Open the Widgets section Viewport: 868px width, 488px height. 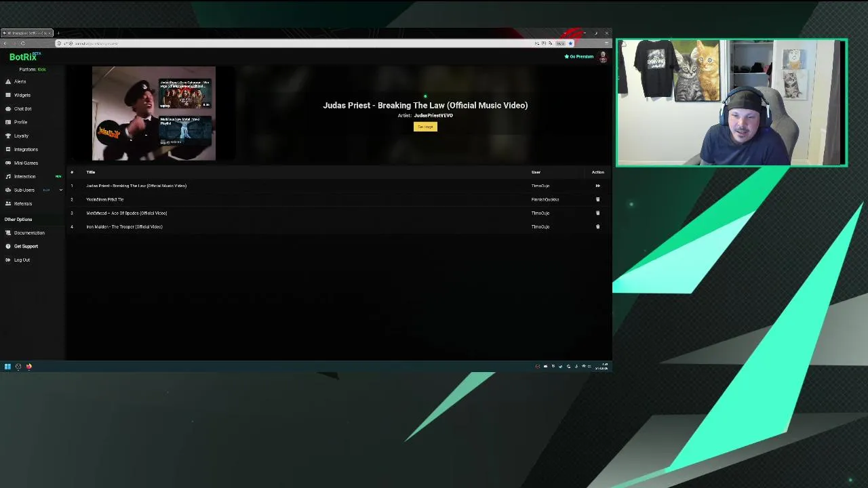[22, 95]
